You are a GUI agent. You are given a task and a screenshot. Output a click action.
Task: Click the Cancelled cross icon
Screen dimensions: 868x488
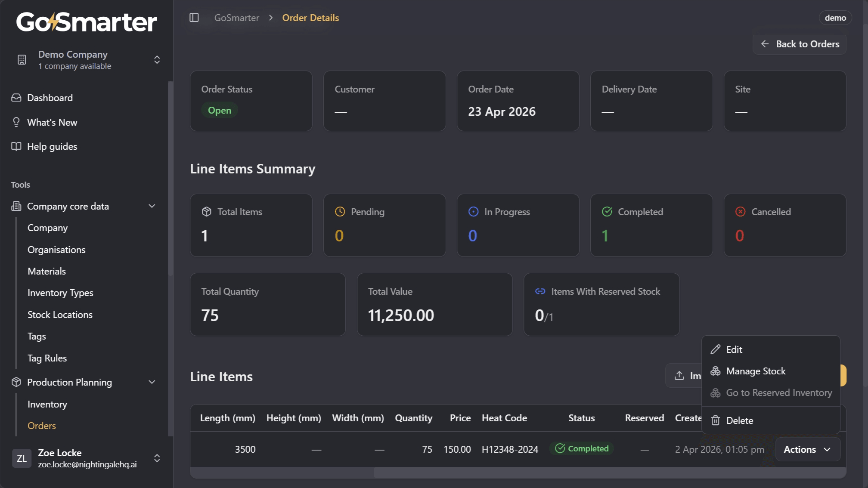coord(741,212)
